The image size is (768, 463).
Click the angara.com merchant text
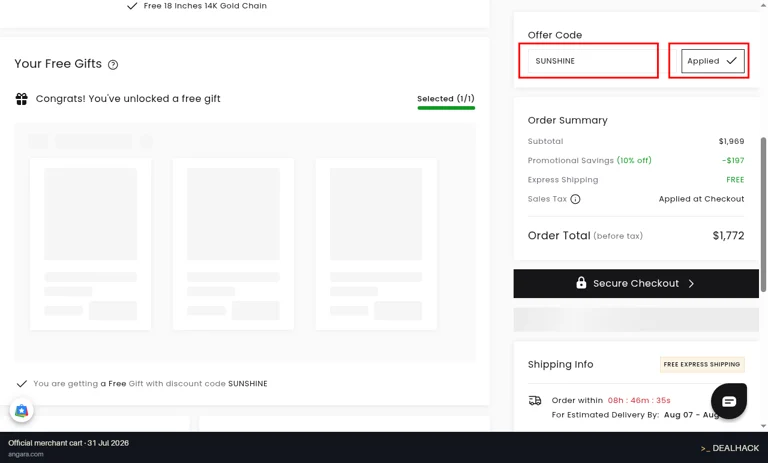click(25, 454)
